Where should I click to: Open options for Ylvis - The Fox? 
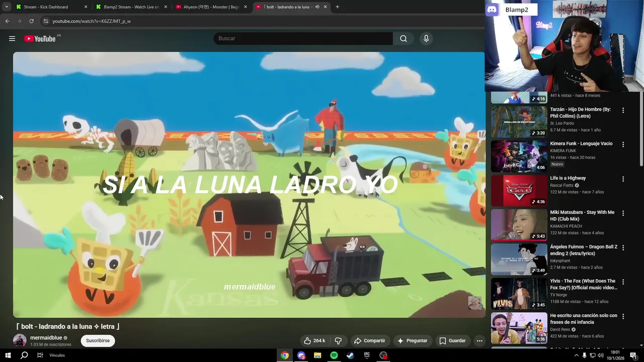[623, 282]
